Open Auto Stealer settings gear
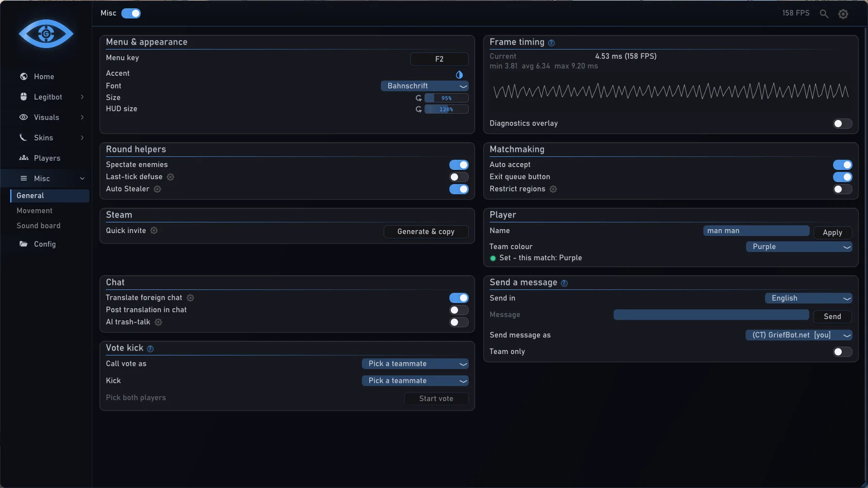The height and width of the screenshot is (488, 868). point(157,189)
